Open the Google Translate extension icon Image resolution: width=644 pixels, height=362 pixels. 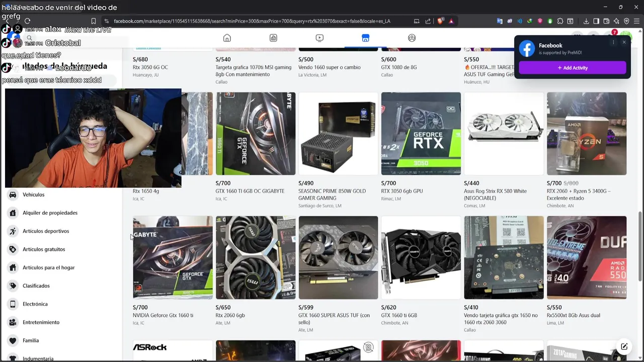click(x=500, y=21)
